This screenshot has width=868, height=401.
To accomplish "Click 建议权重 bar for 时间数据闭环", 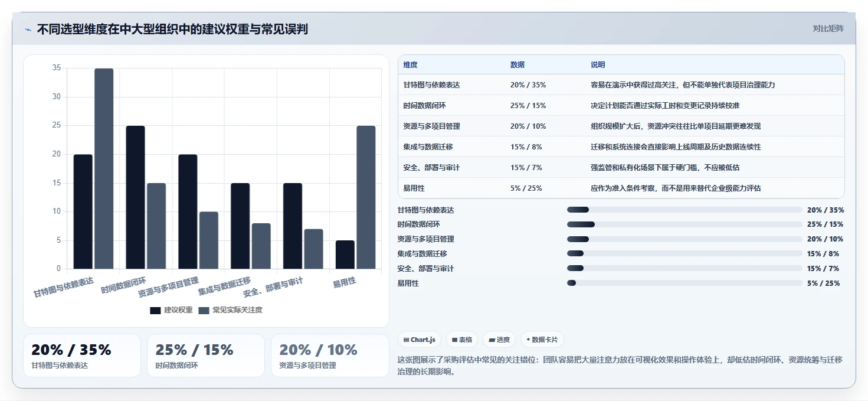I will pyautogui.click(x=135, y=197).
